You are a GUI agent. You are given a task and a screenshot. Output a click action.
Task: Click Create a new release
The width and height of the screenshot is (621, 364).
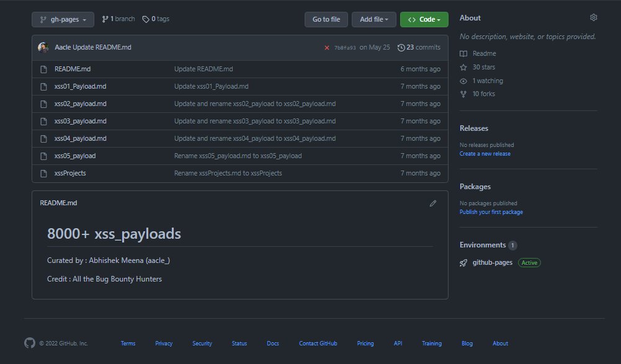[485, 154]
